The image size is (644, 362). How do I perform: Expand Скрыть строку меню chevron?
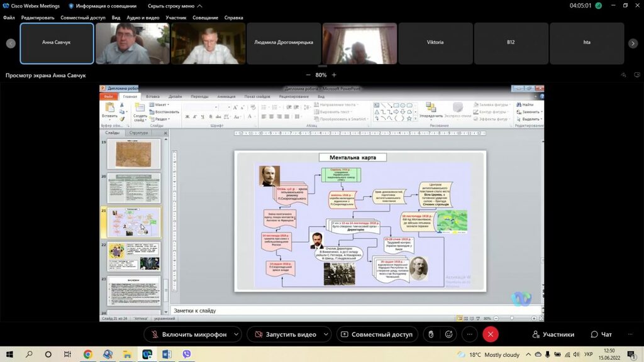tap(200, 6)
